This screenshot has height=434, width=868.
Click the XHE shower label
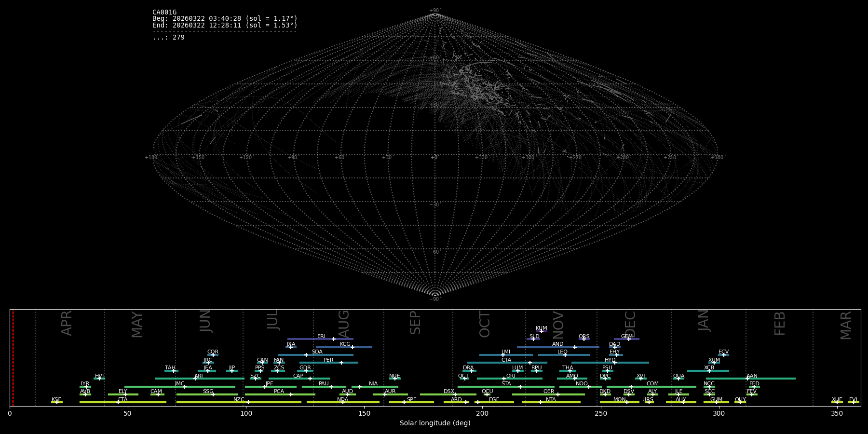pos(837,400)
